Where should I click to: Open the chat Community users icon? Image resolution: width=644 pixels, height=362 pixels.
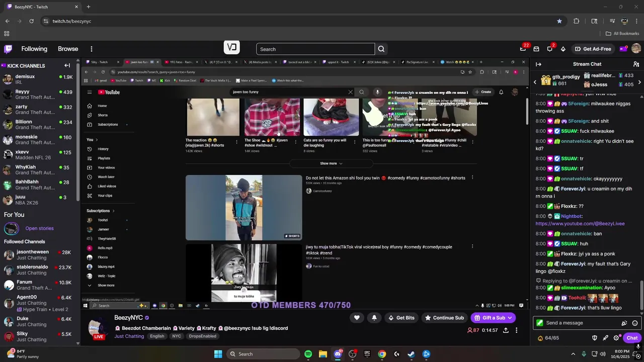point(636,64)
